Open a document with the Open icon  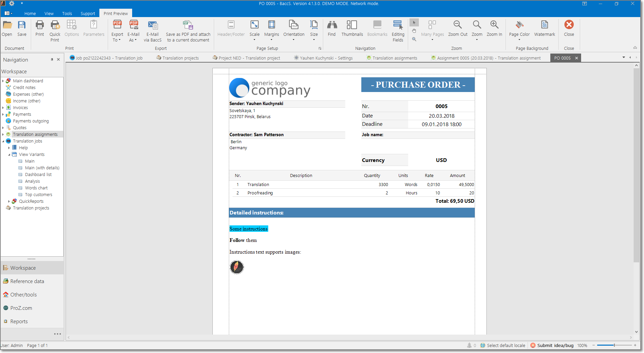7,28
